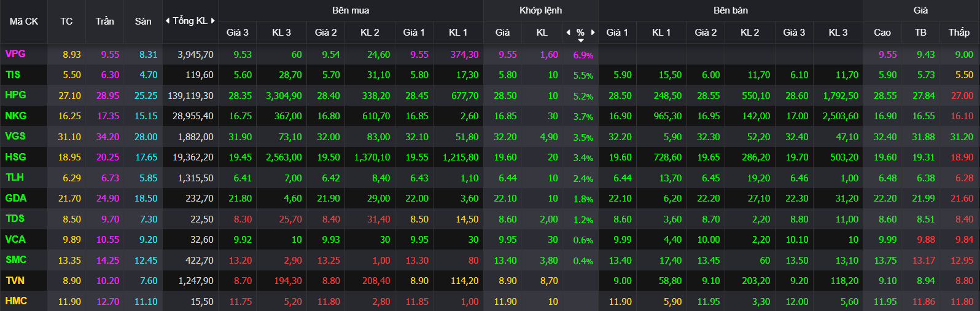Click HPG floor price 25.25

tap(146, 96)
